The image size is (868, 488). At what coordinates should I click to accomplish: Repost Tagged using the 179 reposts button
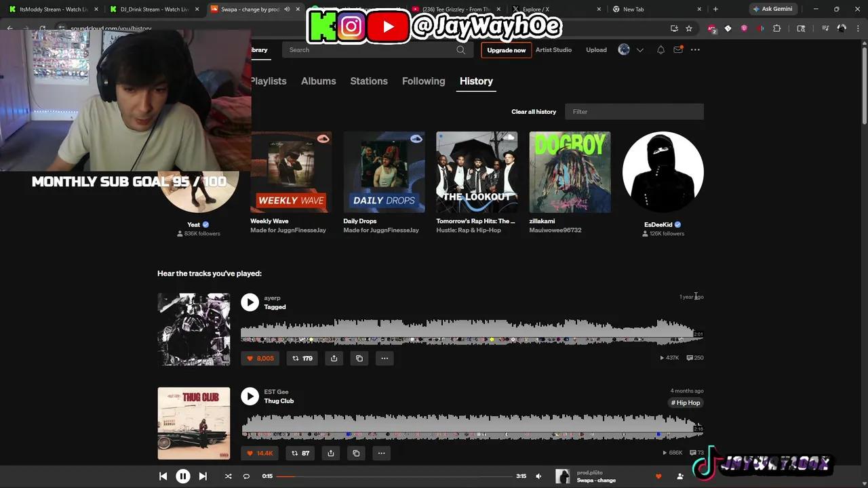pos(302,359)
